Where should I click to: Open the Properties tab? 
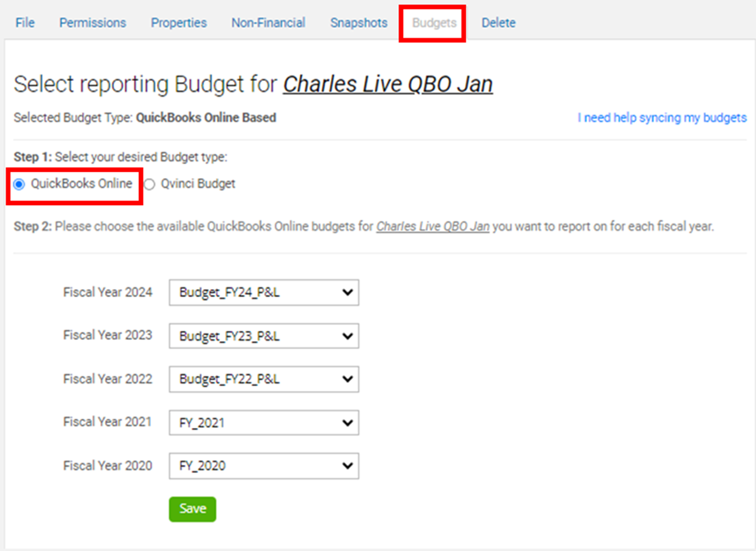(179, 23)
